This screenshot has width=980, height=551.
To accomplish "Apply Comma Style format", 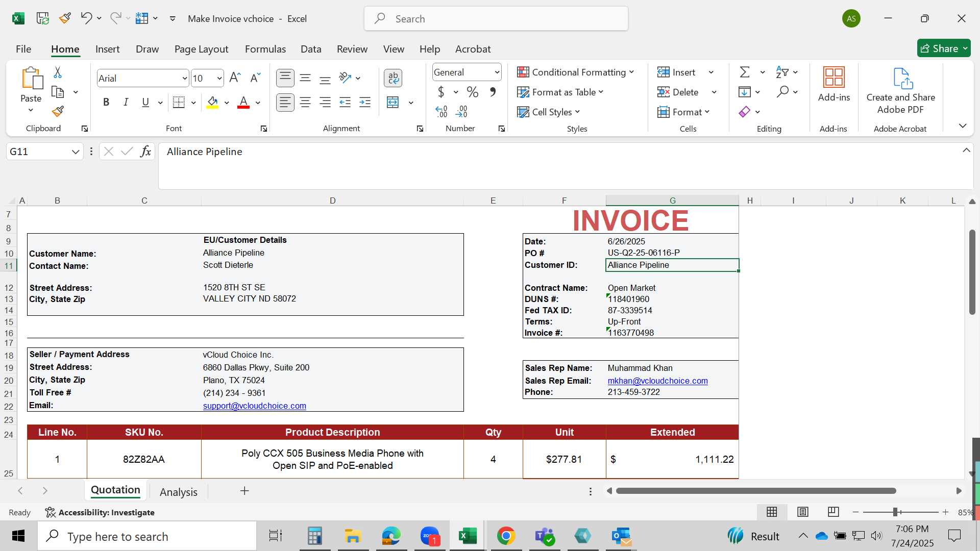I will pos(493,92).
